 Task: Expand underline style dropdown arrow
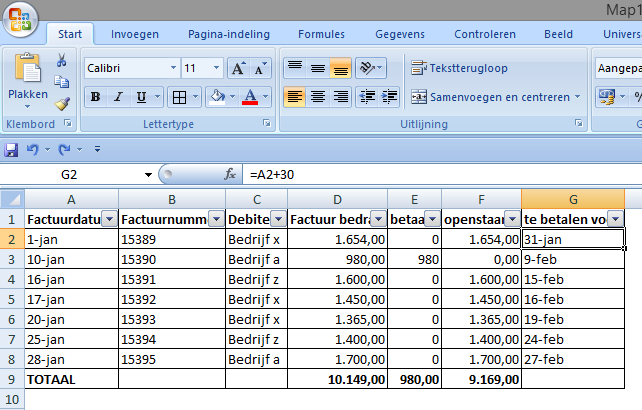click(x=158, y=97)
